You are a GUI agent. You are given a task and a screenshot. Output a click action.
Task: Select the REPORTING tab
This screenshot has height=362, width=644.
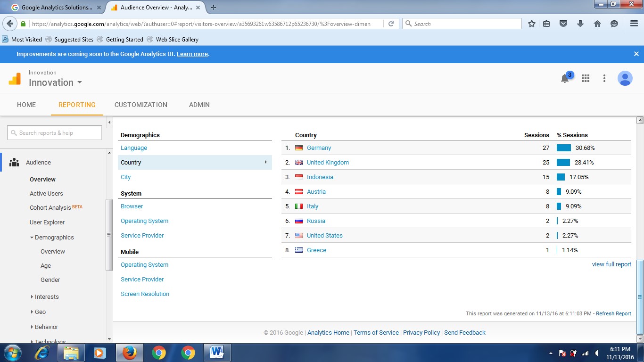[x=77, y=105]
